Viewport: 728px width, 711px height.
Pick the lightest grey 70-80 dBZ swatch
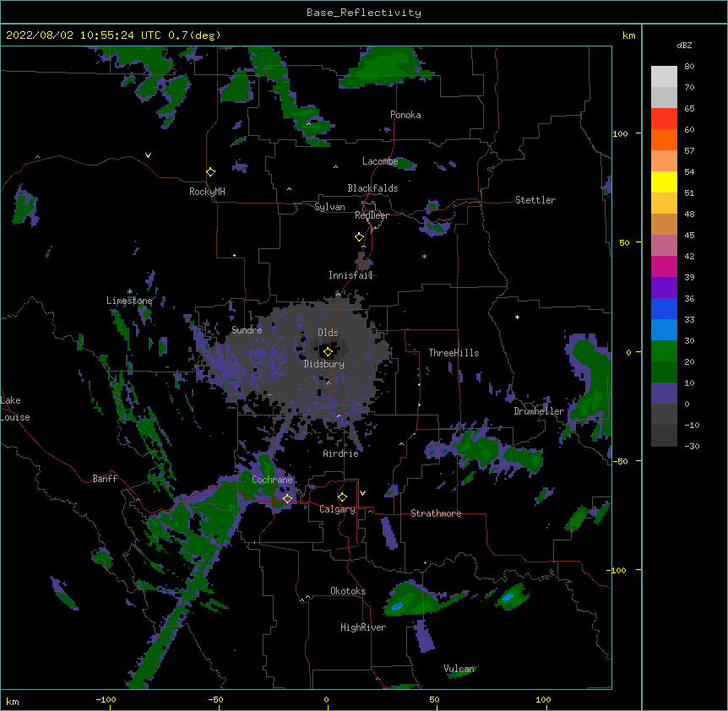[664, 77]
